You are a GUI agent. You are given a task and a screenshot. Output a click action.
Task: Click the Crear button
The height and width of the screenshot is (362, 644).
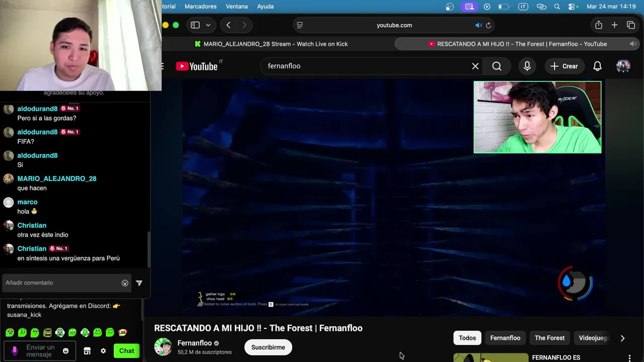pyautogui.click(x=564, y=66)
